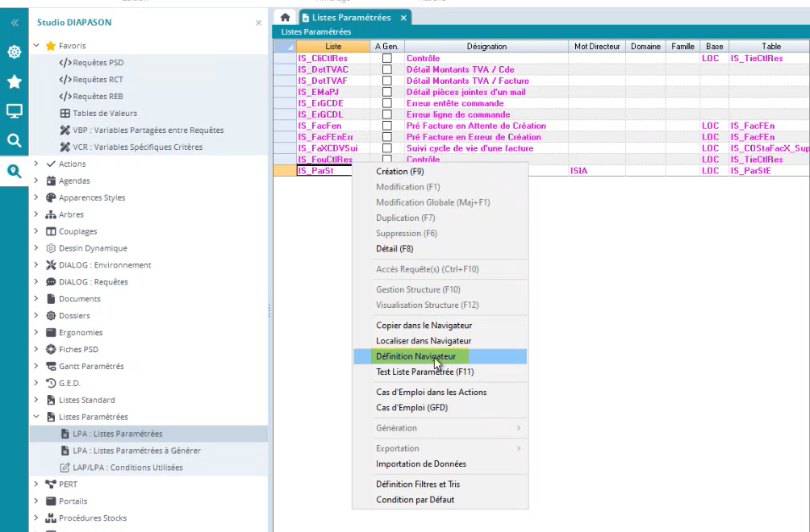Collapse the Favoris tree node
This screenshot has height=532, width=810.
point(37,46)
